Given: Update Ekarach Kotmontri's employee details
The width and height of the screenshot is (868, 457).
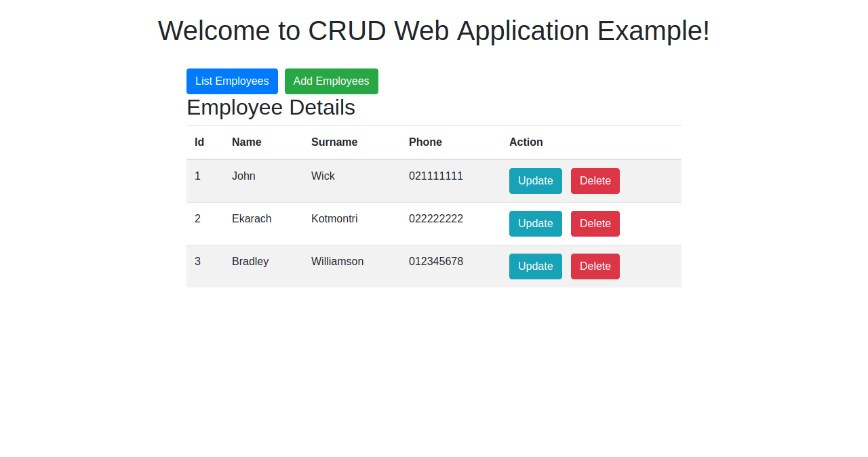Looking at the screenshot, I should coord(535,223).
